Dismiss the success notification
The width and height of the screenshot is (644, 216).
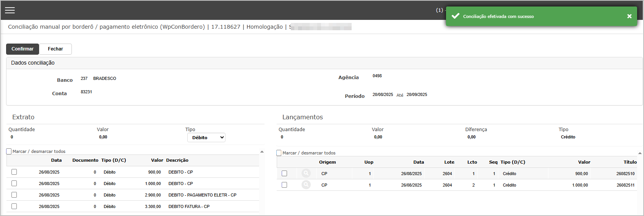point(629,16)
